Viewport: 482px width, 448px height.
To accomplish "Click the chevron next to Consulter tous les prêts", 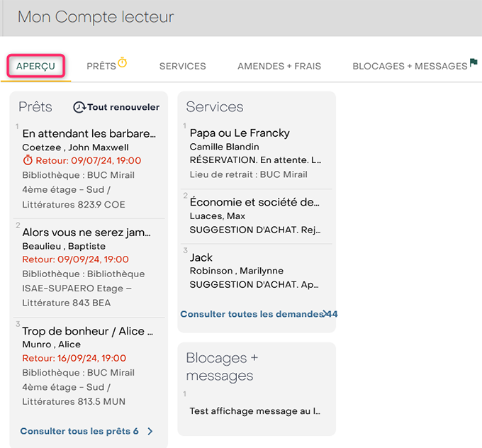I will (150, 432).
